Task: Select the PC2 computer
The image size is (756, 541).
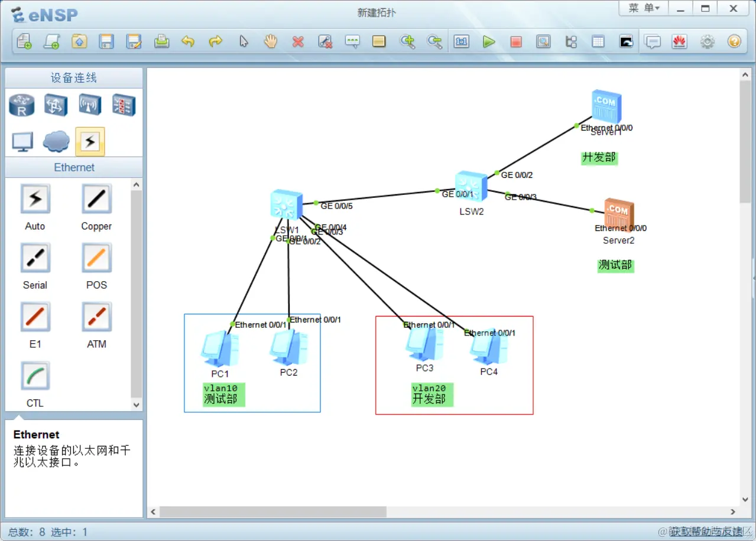Action: tap(288, 348)
